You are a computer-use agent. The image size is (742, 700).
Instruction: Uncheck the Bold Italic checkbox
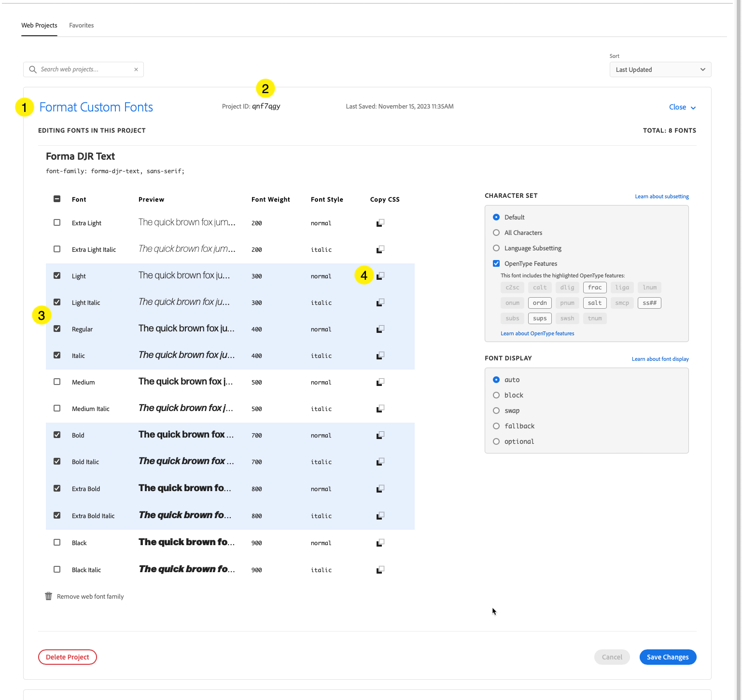point(57,461)
